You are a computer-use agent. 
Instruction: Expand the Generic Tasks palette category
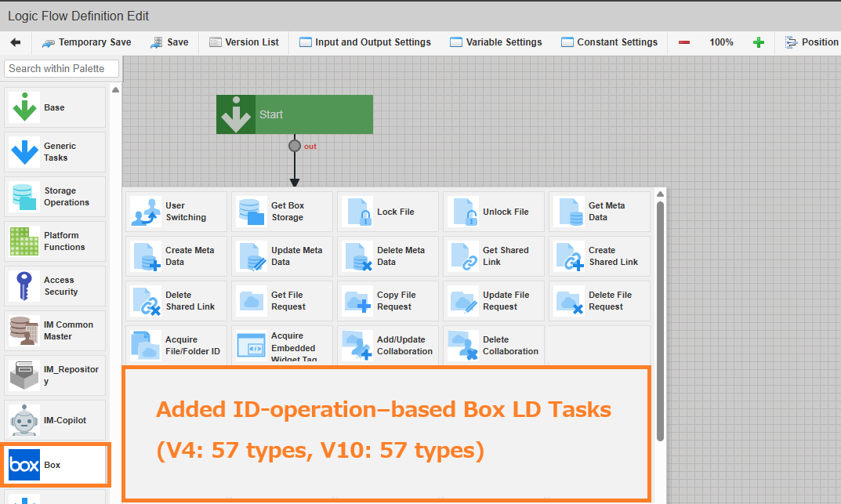[55, 152]
